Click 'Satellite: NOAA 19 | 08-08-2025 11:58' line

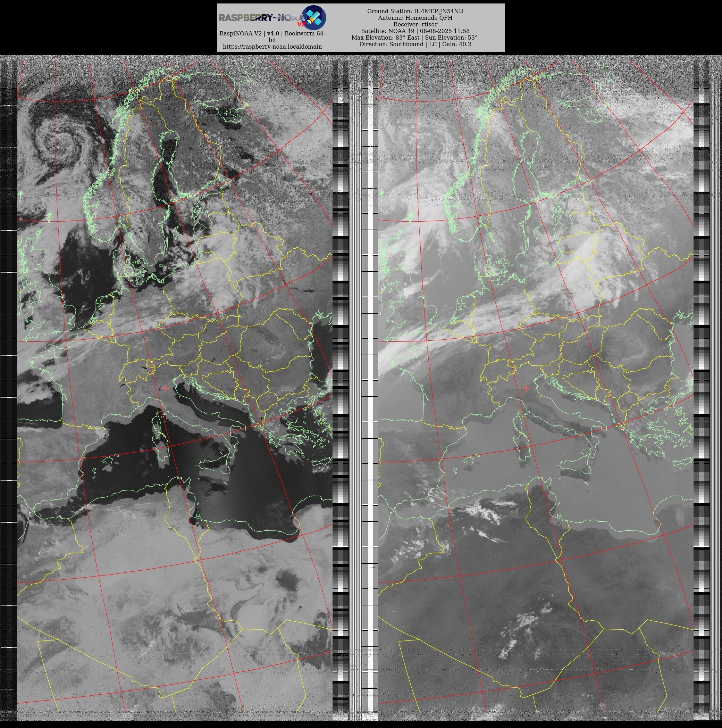[x=415, y=31]
